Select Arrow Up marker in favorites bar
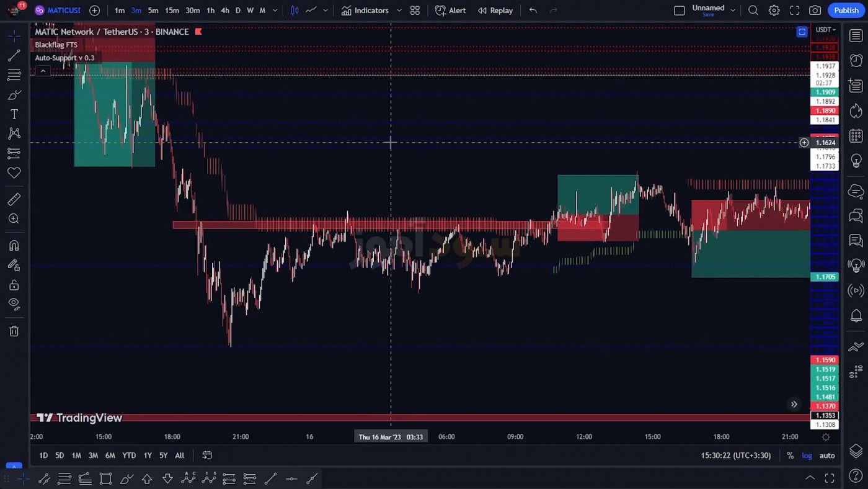The width and height of the screenshot is (868, 489). [x=147, y=478]
